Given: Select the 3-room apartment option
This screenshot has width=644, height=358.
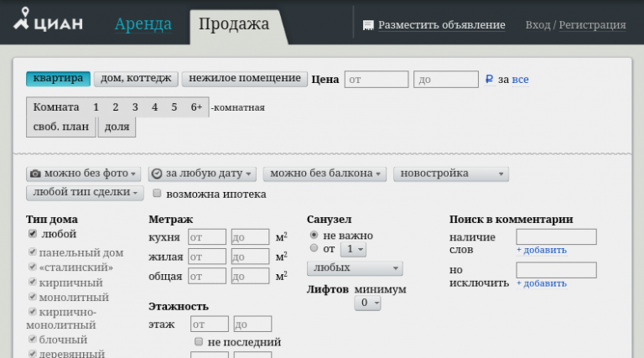Looking at the screenshot, I should click(135, 107).
